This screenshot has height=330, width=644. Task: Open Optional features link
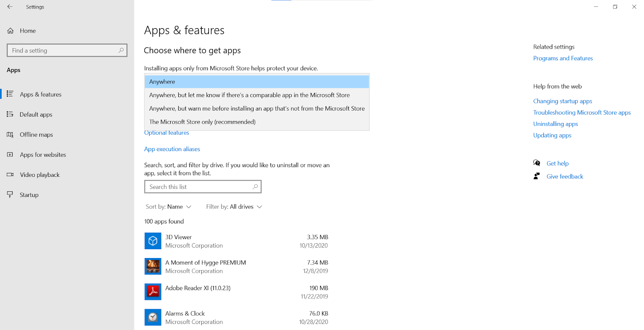pos(167,133)
